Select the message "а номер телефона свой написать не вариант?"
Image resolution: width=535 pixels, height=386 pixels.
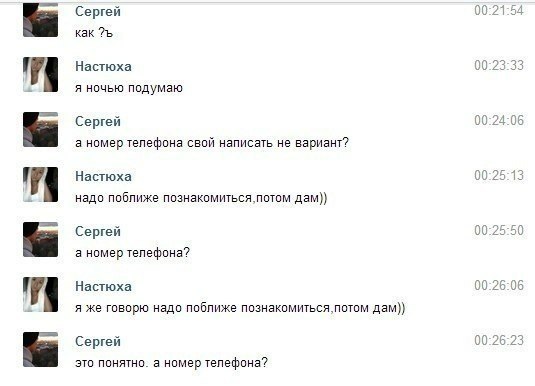click(x=212, y=143)
